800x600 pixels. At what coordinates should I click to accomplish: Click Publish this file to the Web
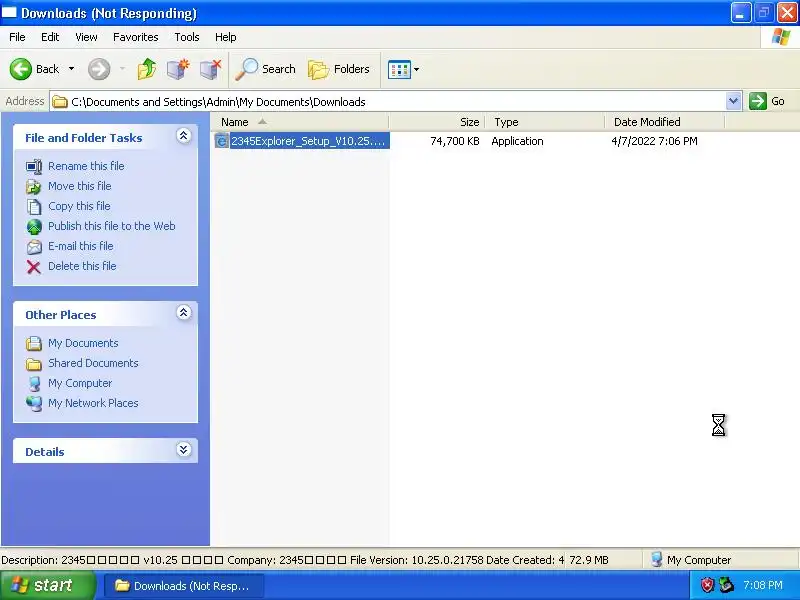(x=112, y=226)
